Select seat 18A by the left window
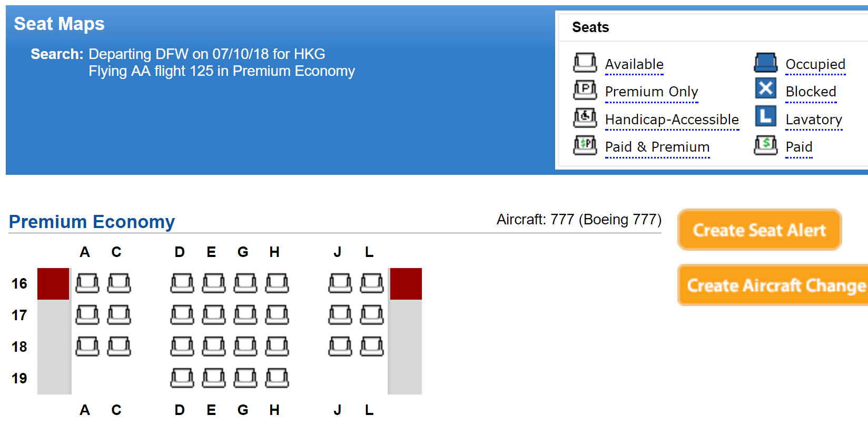Screen dimensions: 868x425 (87, 346)
